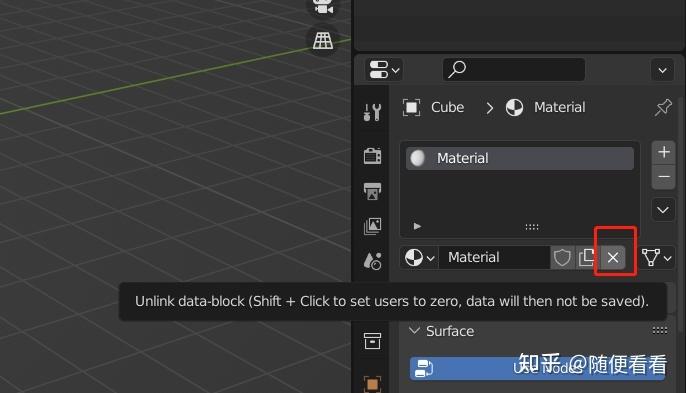This screenshot has height=393, width=686.
Task: Open material slot specials chevron menu
Action: point(663,210)
